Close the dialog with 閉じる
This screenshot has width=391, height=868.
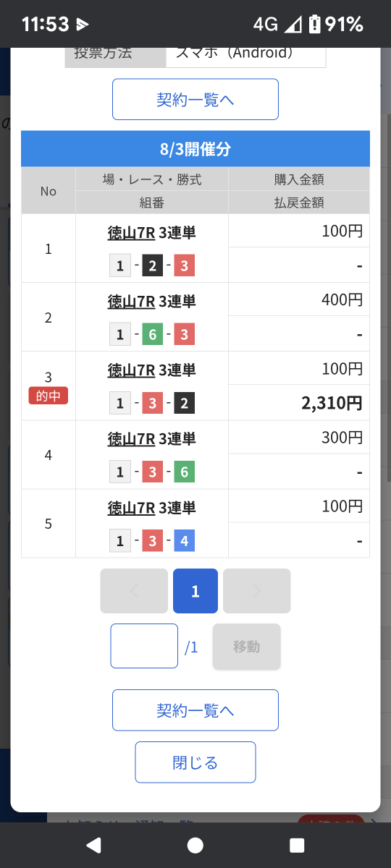point(195,762)
